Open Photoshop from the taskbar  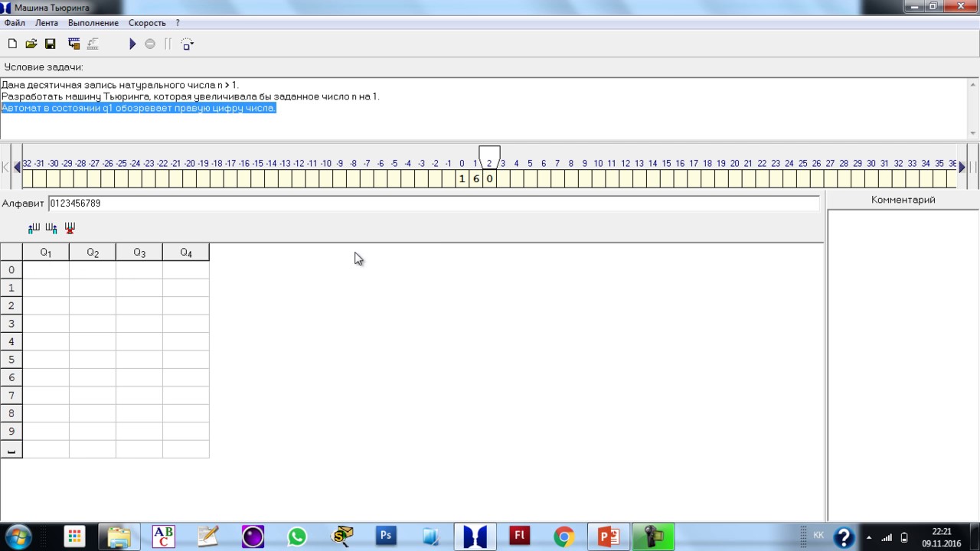[x=386, y=536]
